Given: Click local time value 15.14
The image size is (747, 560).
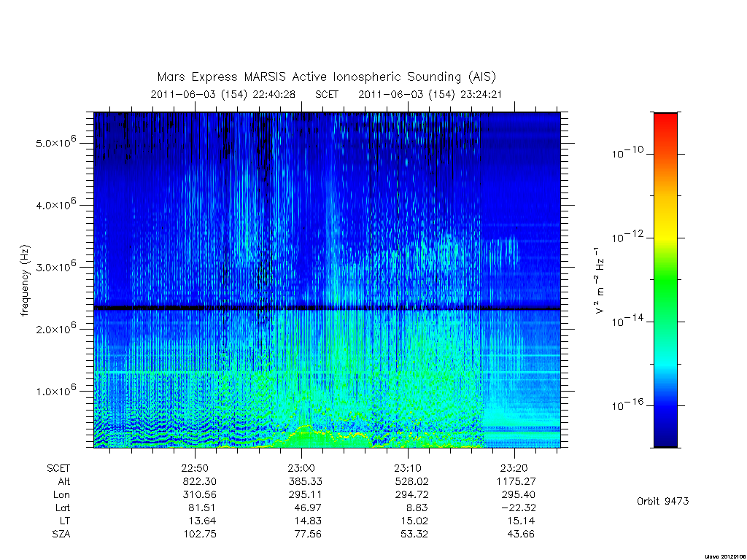Looking at the screenshot, I should (521, 521).
